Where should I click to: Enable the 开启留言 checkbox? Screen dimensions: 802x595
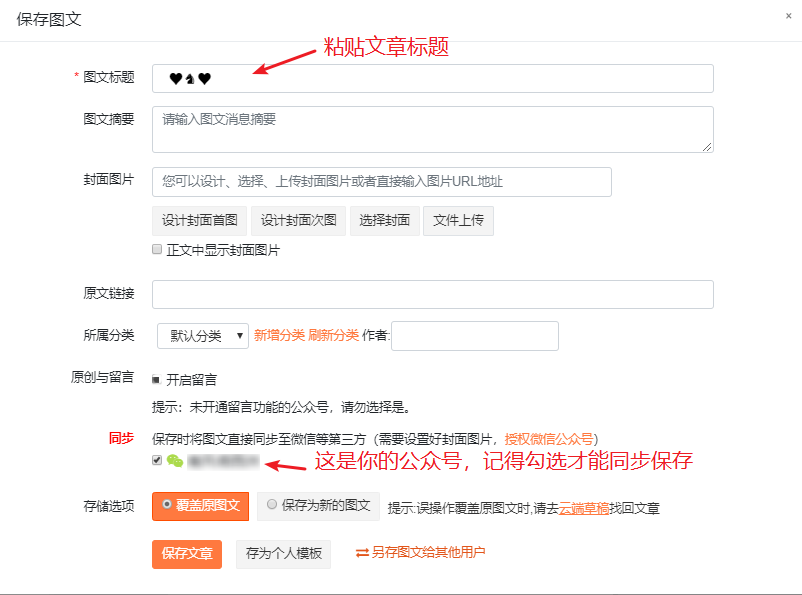pyautogui.click(x=156, y=379)
